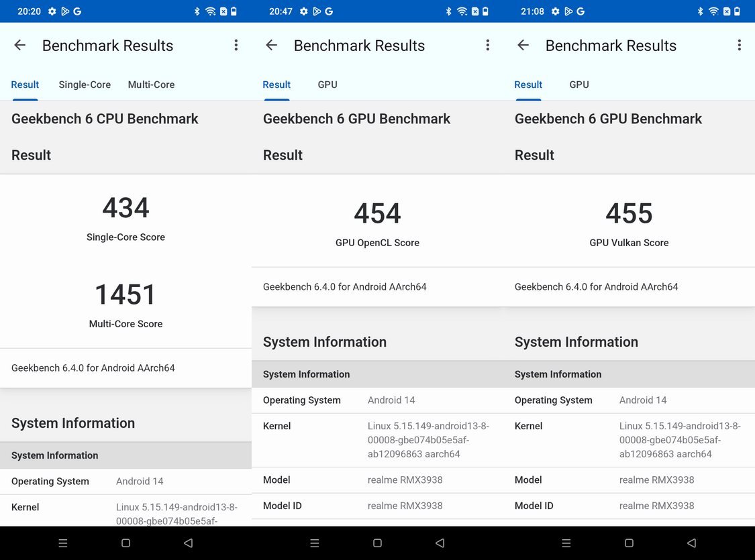This screenshot has height=560, width=755.
Task: Tap Geekbench 6 GPU Benchmark heading on OpenCL screen
Action: click(x=356, y=119)
